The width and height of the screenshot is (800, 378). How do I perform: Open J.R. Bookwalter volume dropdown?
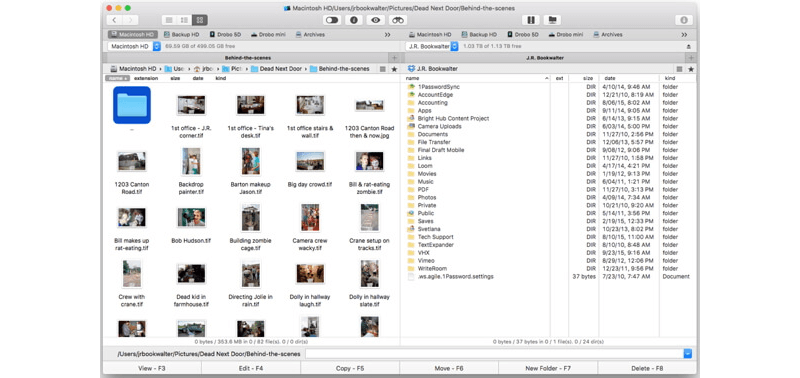coord(432,46)
